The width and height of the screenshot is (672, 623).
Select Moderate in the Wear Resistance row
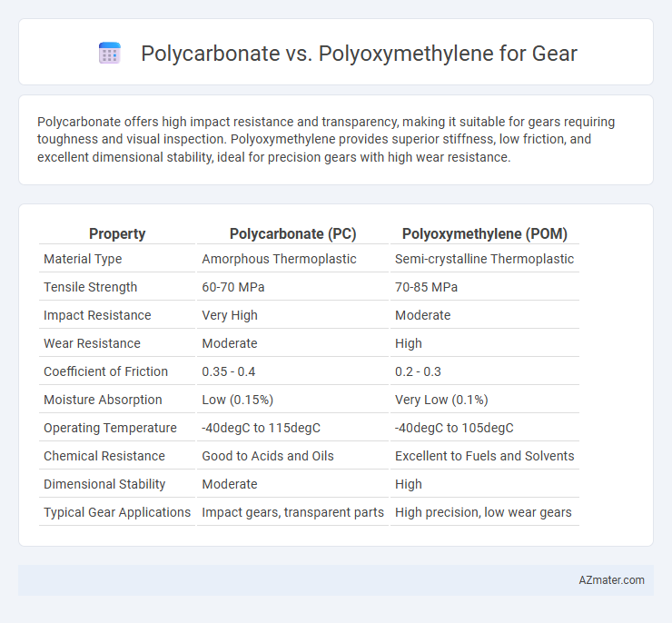tap(230, 343)
